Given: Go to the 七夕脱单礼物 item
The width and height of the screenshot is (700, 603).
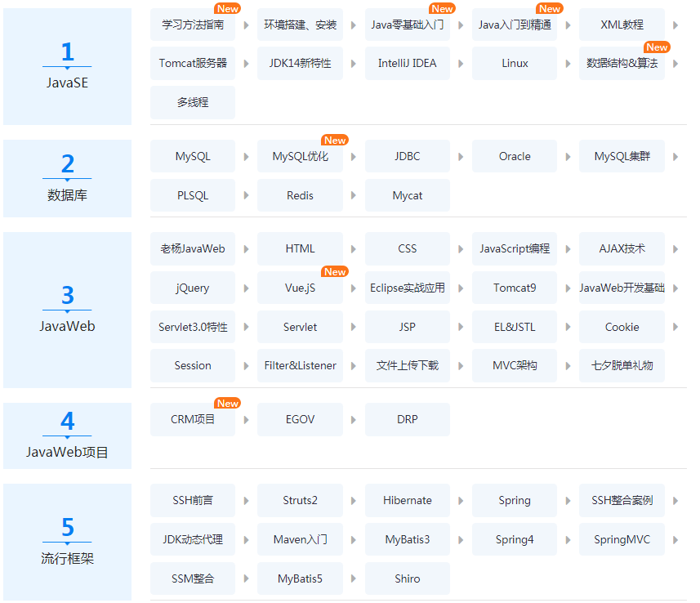Looking at the screenshot, I should click(622, 366).
